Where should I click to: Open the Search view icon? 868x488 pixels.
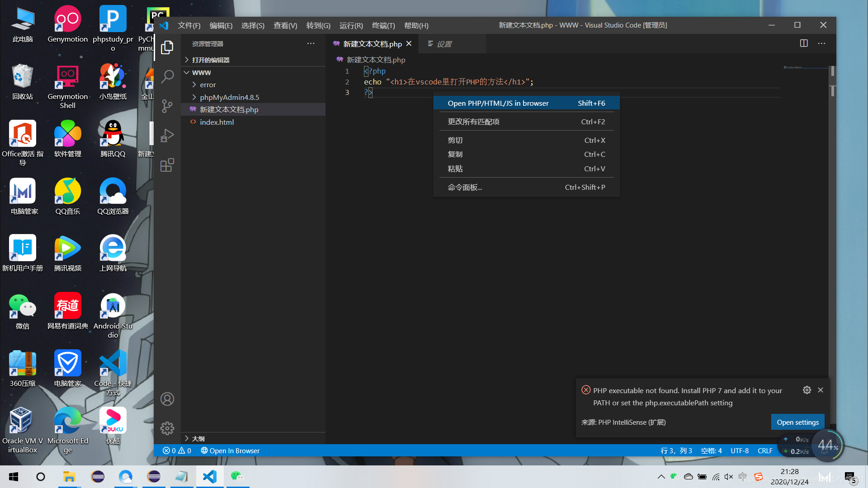click(x=167, y=76)
